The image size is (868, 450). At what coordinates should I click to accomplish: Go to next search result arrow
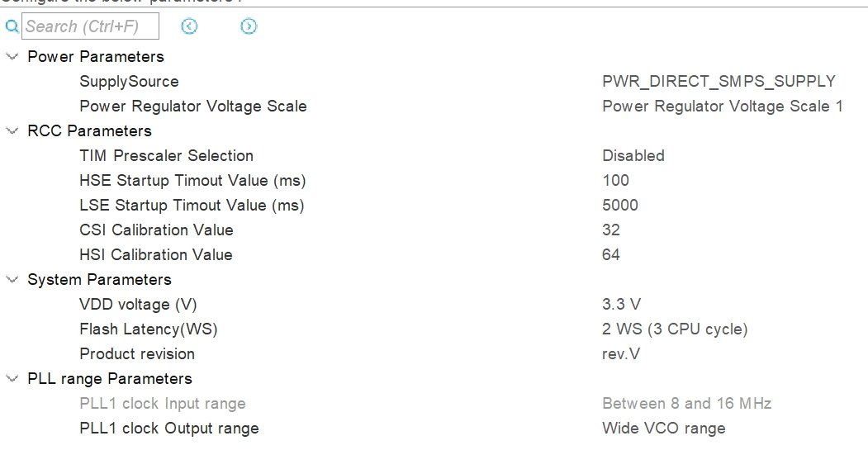249,26
